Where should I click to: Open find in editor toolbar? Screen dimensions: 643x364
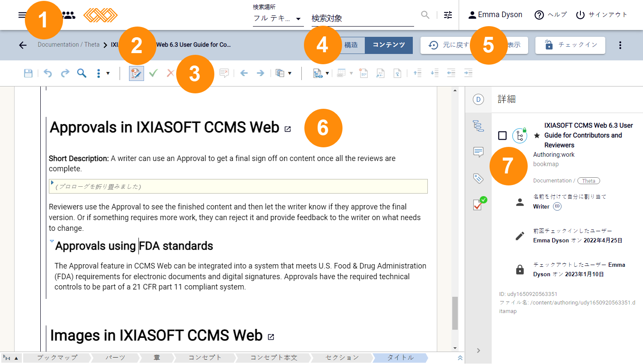(x=81, y=73)
